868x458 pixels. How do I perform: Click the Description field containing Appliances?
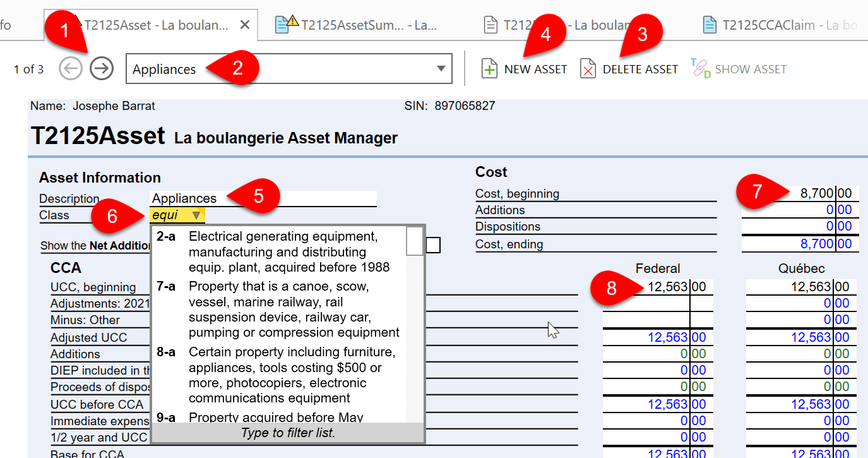[x=263, y=198]
